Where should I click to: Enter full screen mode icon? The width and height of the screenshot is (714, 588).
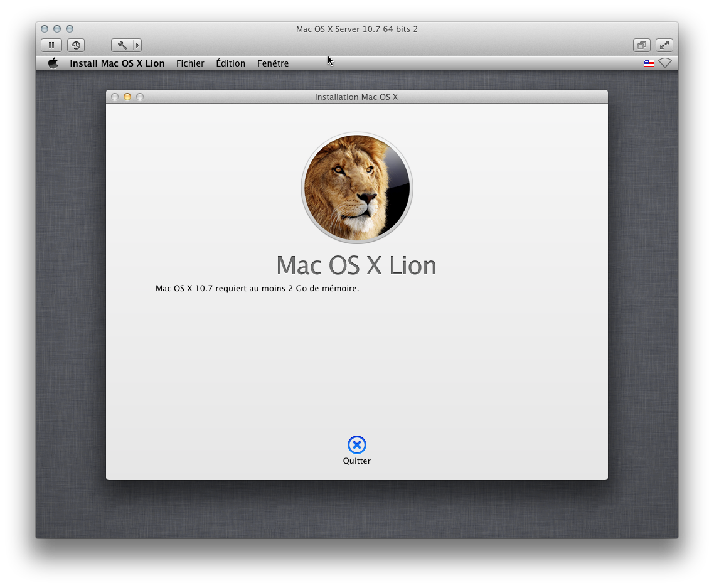point(664,45)
